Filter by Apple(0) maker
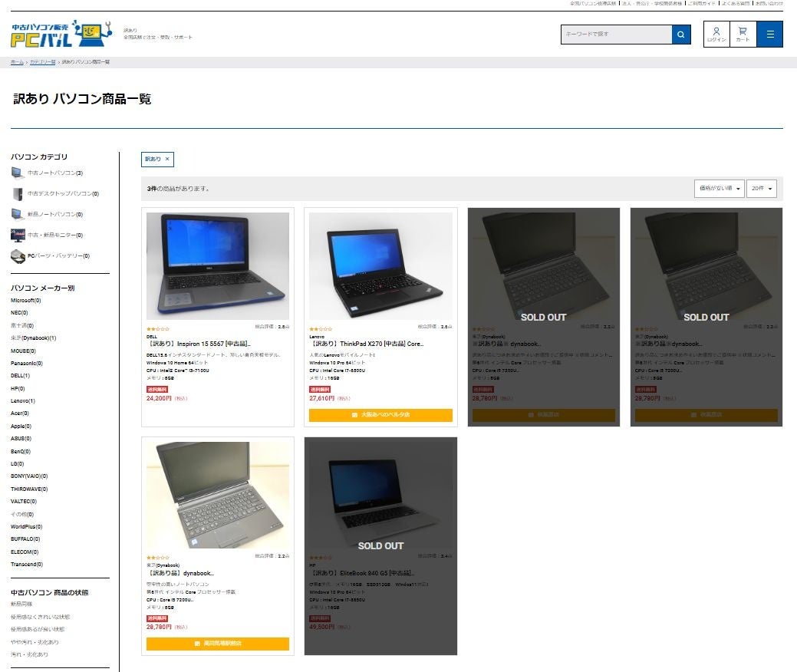The width and height of the screenshot is (797, 672). [21, 426]
